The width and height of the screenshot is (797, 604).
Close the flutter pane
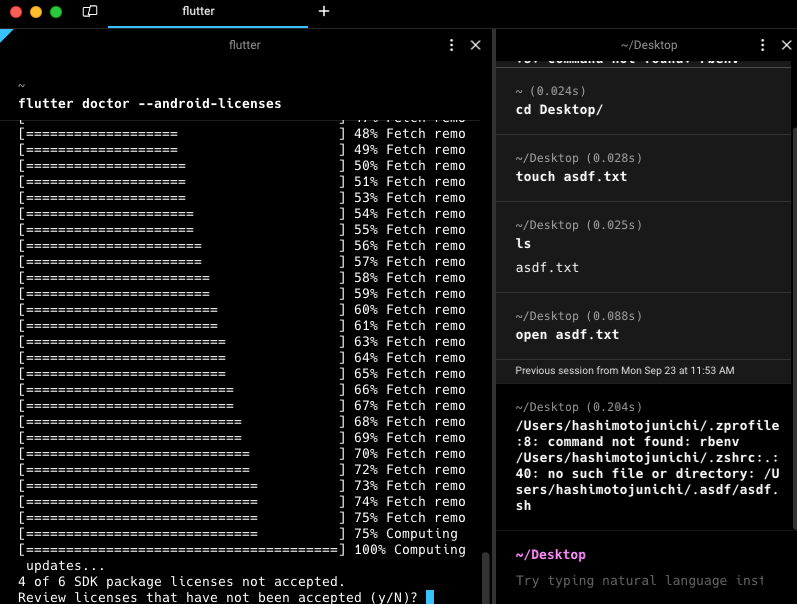coord(475,45)
